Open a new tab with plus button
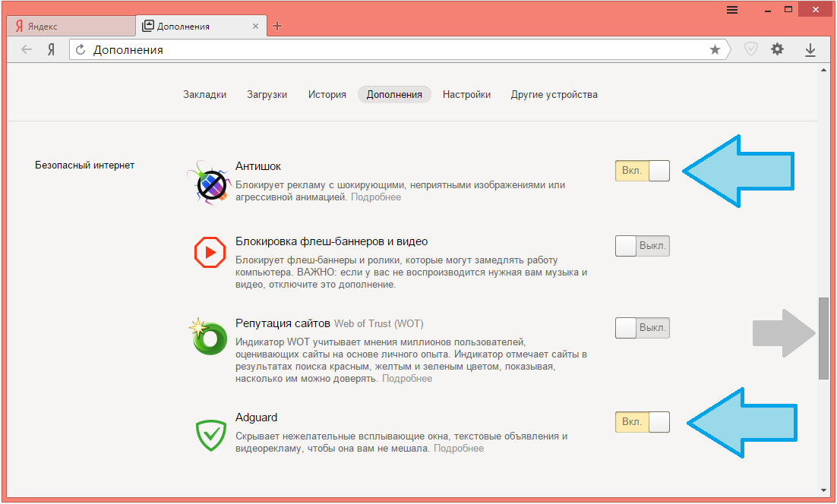This screenshot has width=837, height=504. click(x=277, y=26)
